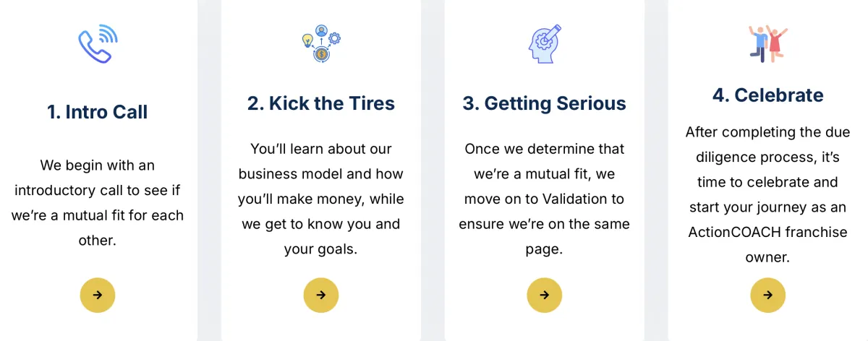This screenshot has height=341, width=868.
Task: Click the Validation description paragraph
Action: point(544,199)
